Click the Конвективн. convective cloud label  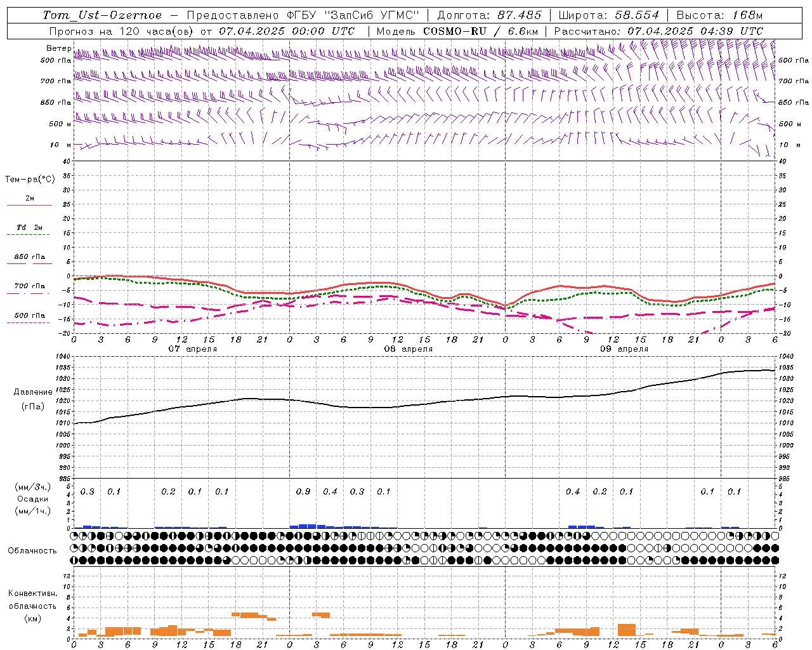point(32,594)
